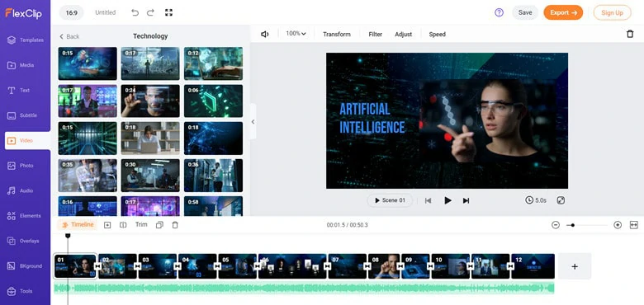Click the Export button

[563, 12]
